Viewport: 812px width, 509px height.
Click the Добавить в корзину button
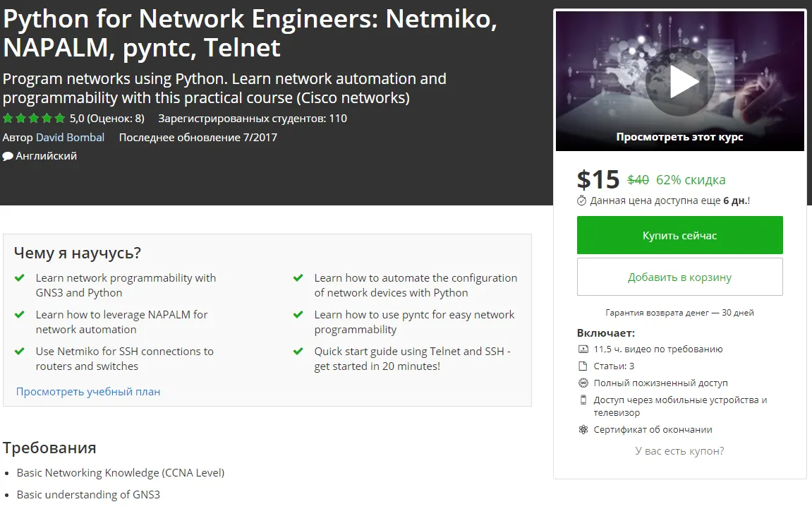[x=679, y=277]
